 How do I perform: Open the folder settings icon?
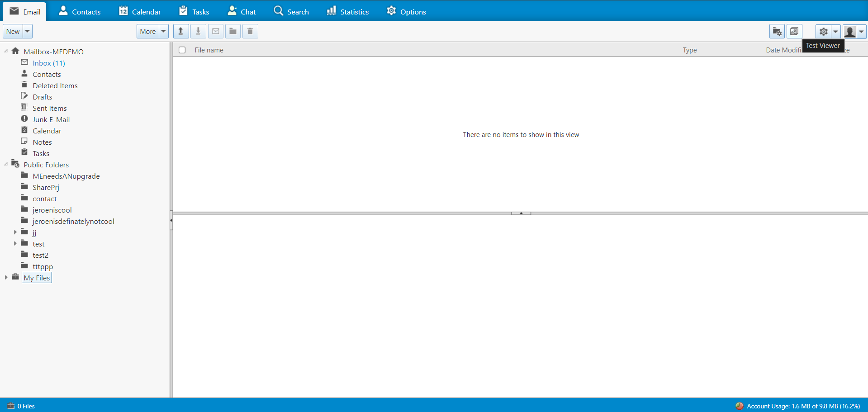777,31
